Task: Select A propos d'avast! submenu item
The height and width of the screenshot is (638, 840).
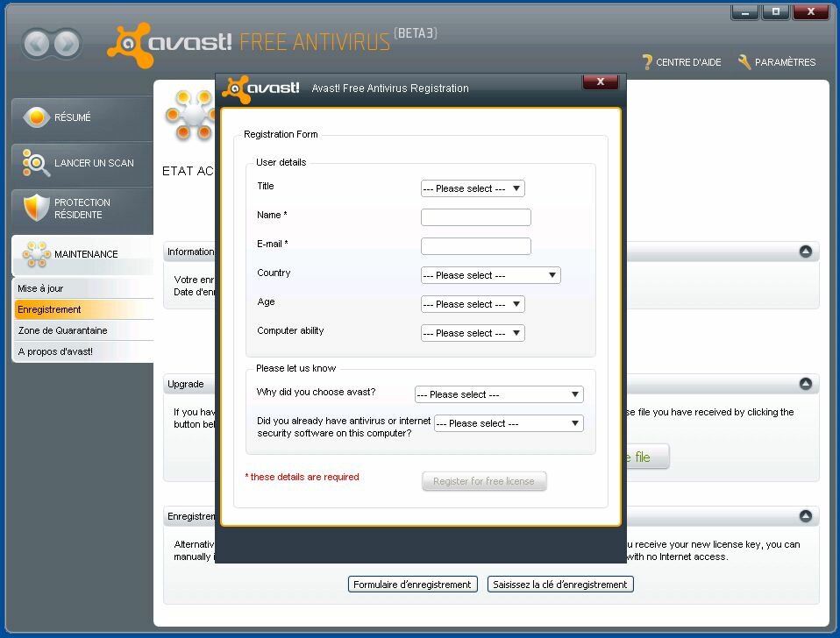Action: click(83, 351)
